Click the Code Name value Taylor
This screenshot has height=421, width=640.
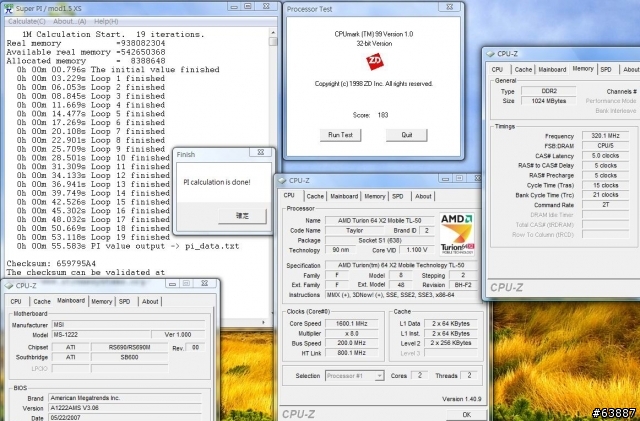(x=354, y=231)
